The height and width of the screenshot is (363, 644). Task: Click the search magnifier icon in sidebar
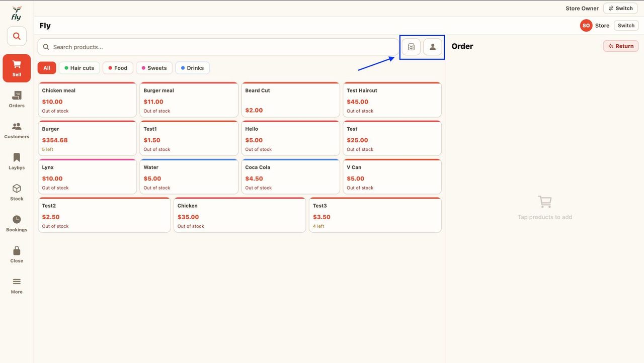[17, 36]
